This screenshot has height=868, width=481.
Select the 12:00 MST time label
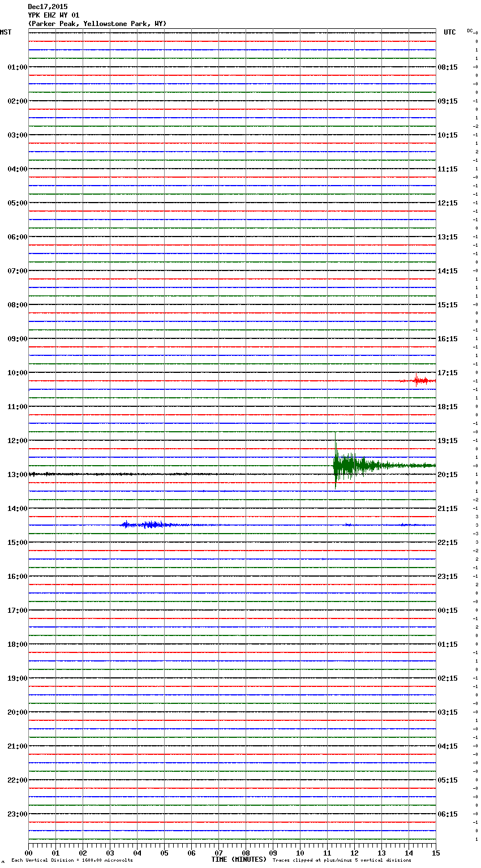tap(18, 441)
